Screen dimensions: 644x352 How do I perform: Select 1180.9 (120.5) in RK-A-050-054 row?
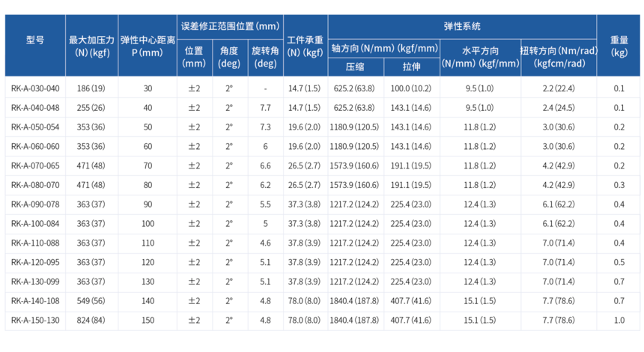pyautogui.click(x=354, y=127)
